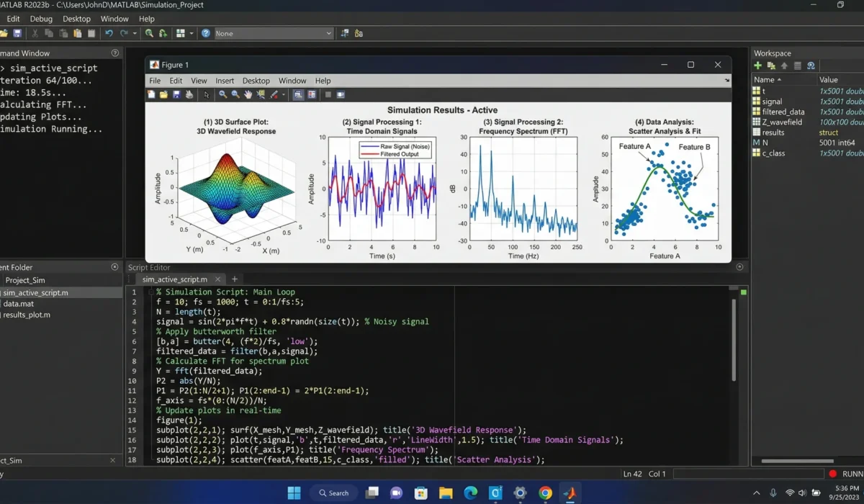Toggle Zoom Out tool in Figure 1 toolbar
The width and height of the screenshot is (864, 504).
235,94
